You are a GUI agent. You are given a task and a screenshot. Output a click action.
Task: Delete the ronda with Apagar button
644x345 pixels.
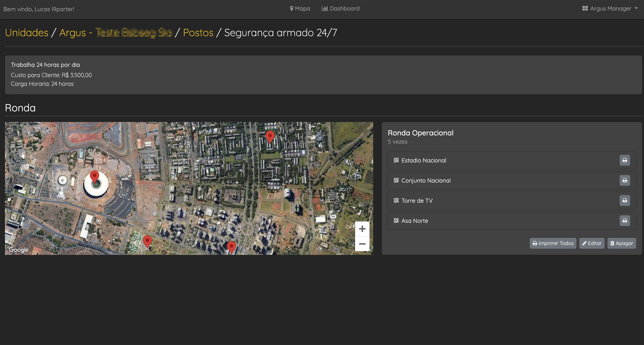[x=621, y=243]
